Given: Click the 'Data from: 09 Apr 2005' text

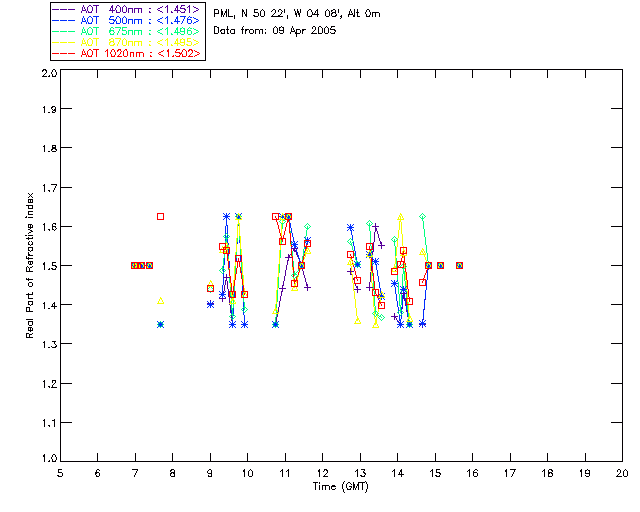Looking at the screenshot, I should coord(275,31).
